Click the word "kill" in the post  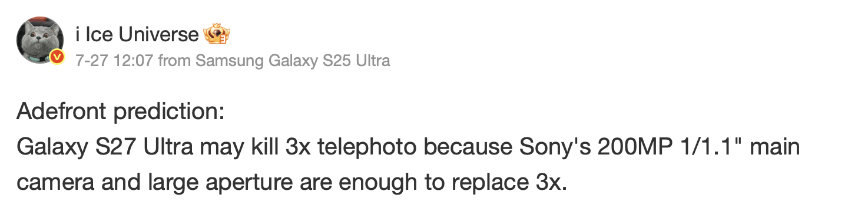(x=263, y=147)
